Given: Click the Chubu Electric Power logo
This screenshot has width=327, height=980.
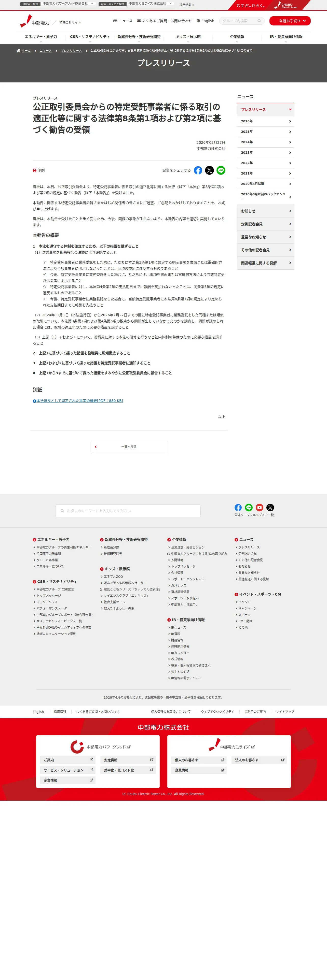Looking at the screenshot, I should pyautogui.click(x=35, y=21).
